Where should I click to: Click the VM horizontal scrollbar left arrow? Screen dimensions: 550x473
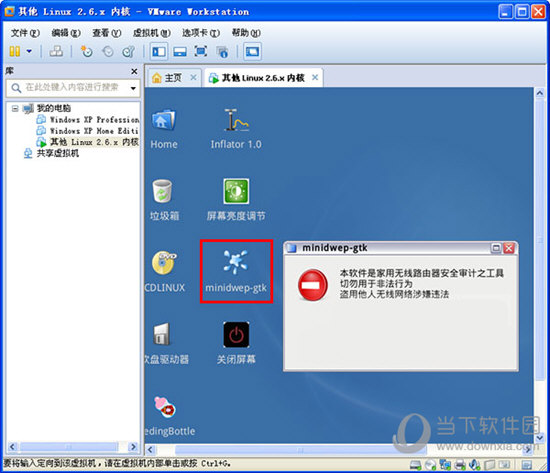pos(150,449)
